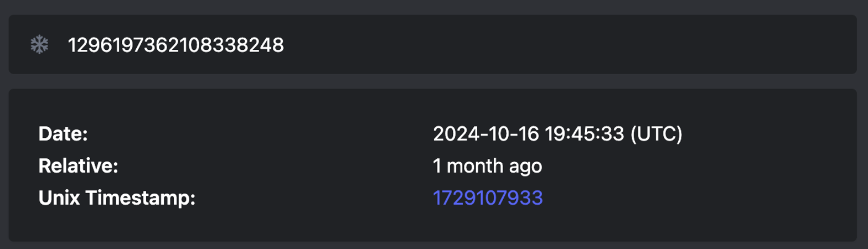Click the "Relative:" label

point(78,166)
